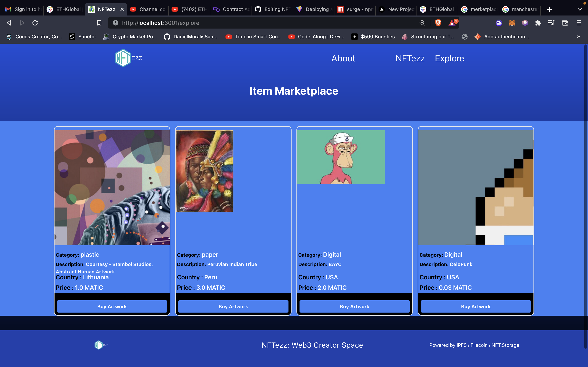Image resolution: width=588 pixels, height=367 pixels.
Task: Open the About navigation link
Action: [x=343, y=58]
